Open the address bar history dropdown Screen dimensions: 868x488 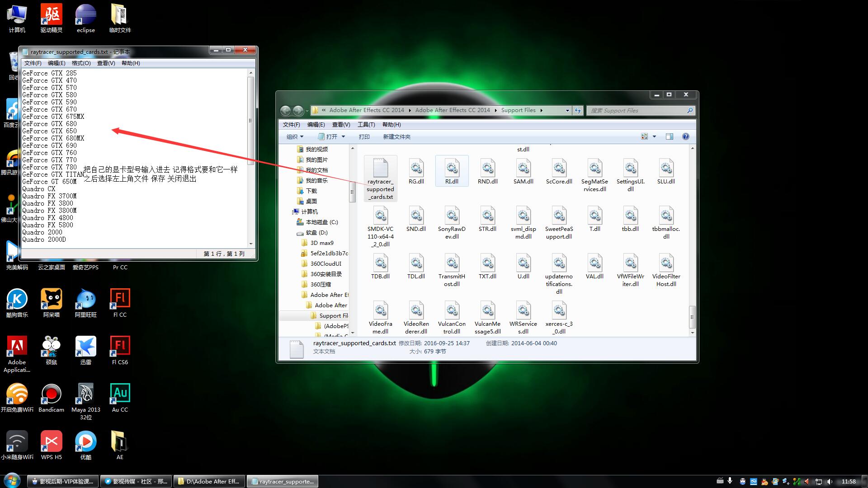[x=567, y=110]
